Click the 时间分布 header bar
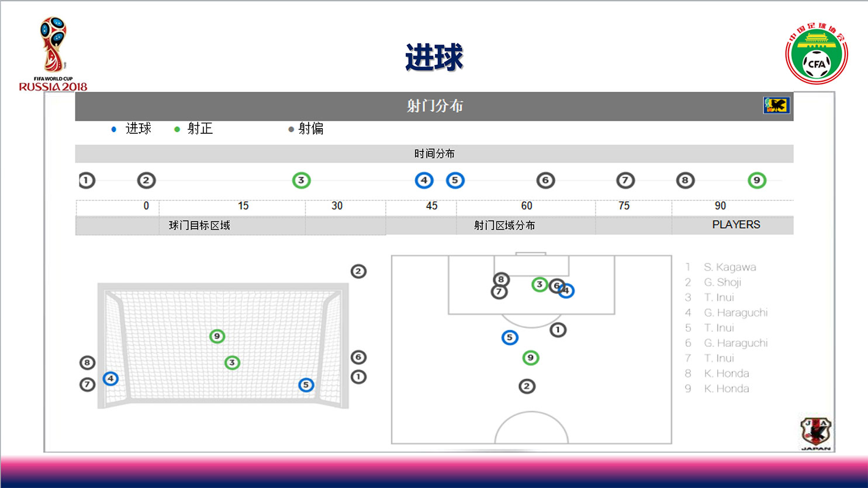Viewport: 868px width, 488px height. coord(434,154)
